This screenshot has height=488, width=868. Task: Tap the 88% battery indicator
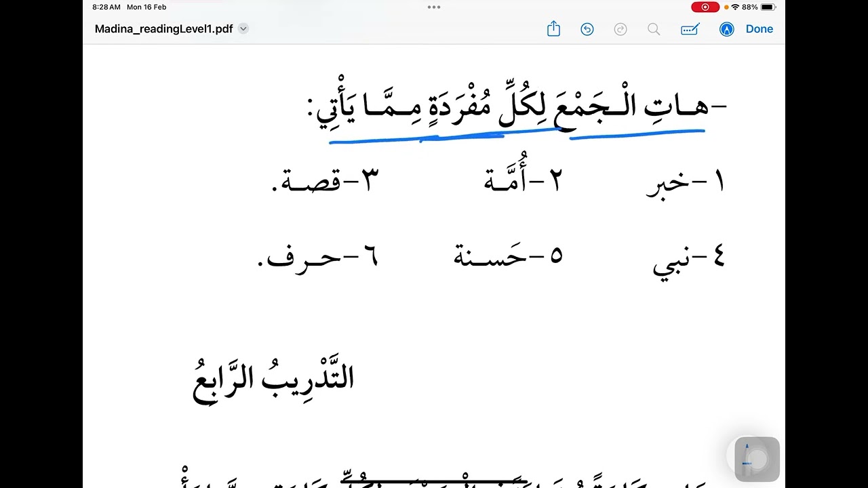[759, 7]
